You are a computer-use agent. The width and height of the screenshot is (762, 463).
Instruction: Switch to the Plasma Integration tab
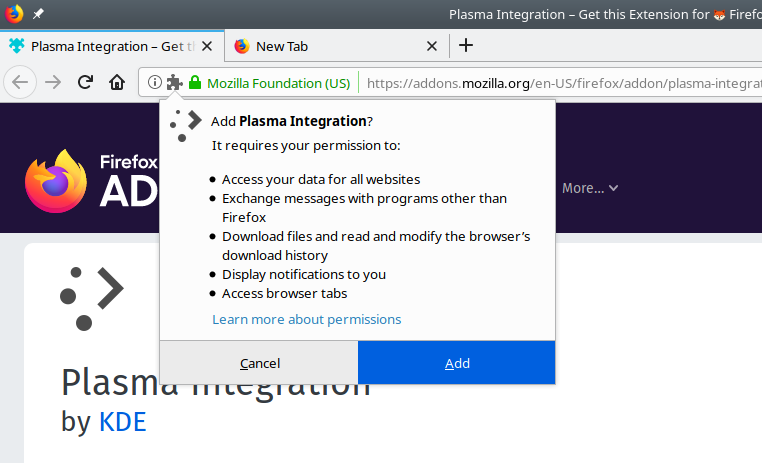[112, 46]
